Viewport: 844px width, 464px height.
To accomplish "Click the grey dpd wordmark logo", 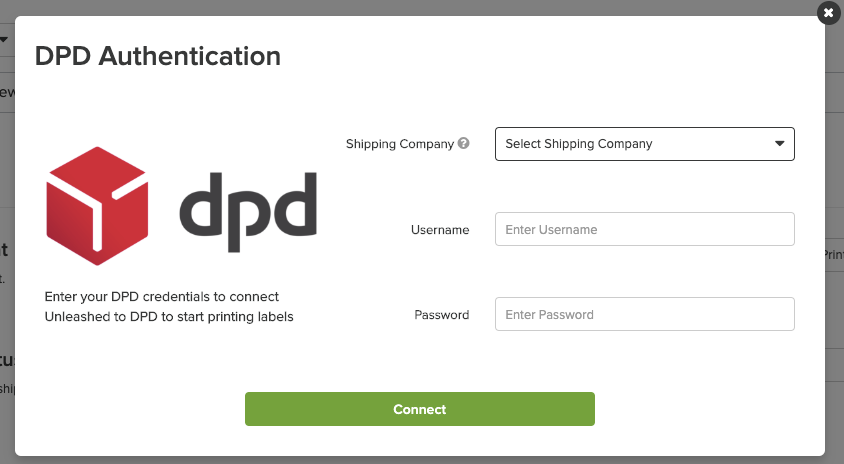I will (248, 211).
